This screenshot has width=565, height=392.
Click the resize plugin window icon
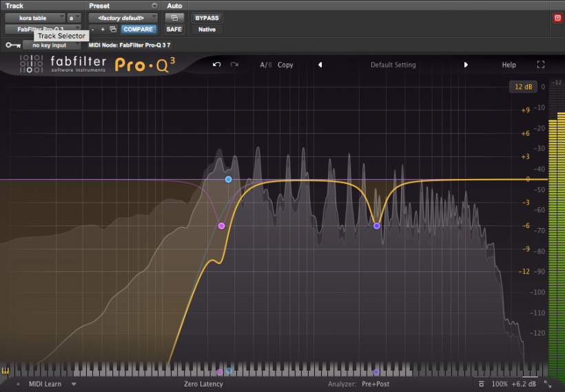click(548, 384)
